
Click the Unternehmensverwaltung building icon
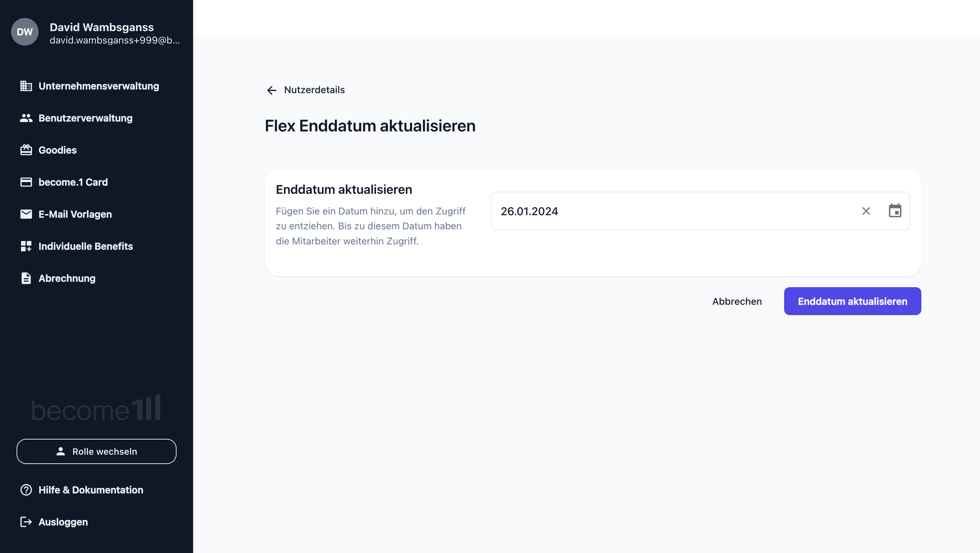(26, 86)
